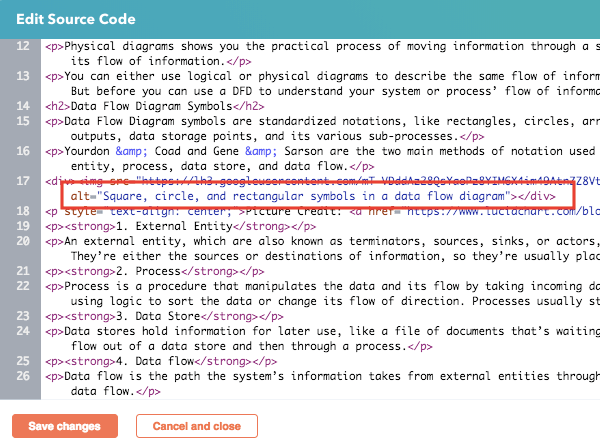Image resolution: width=600 pixels, height=448 pixels.
Task: Click the 'Physical diagrams shows you' code line
Action: click(300, 46)
